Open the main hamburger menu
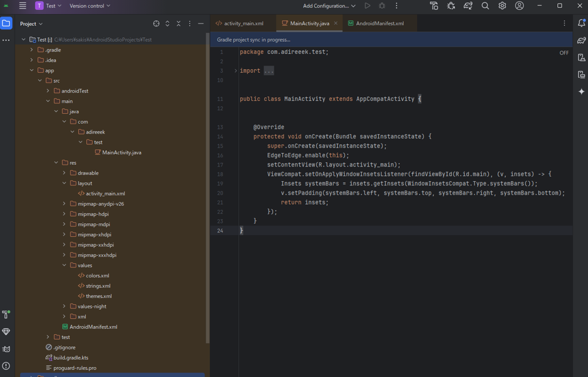Viewport: 588px width, 377px height. [x=23, y=6]
